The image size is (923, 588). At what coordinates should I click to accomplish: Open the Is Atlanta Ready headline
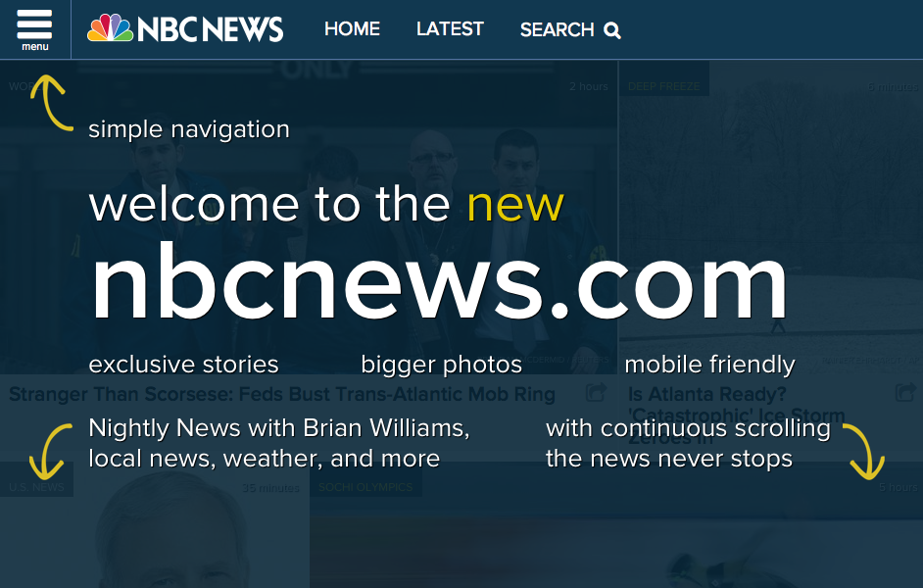(737, 416)
